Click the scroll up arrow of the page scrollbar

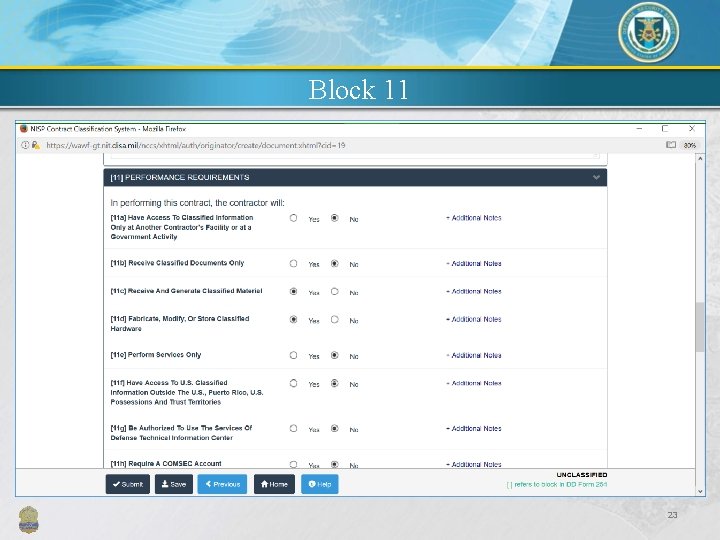point(700,158)
